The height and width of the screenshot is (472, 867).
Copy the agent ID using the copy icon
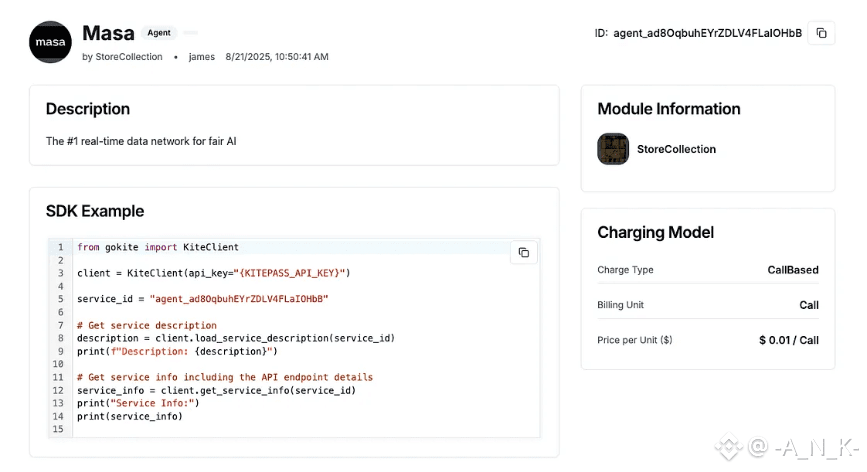pyautogui.click(x=821, y=33)
